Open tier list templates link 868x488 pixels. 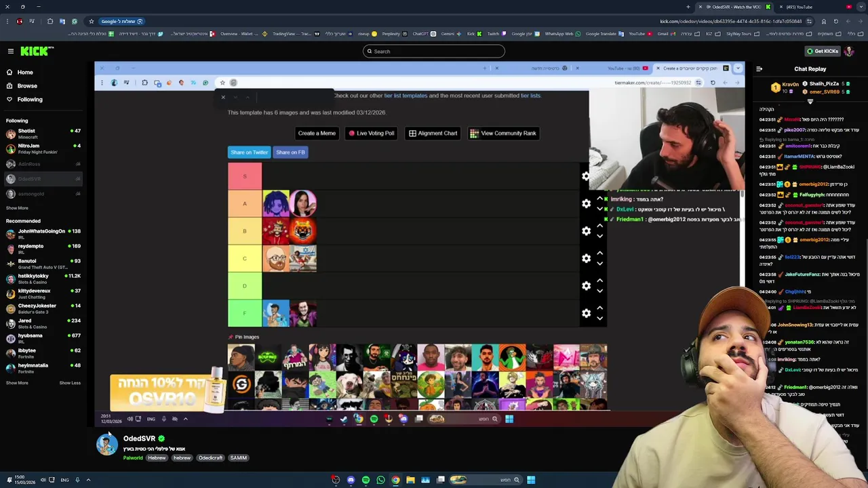click(x=406, y=96)
